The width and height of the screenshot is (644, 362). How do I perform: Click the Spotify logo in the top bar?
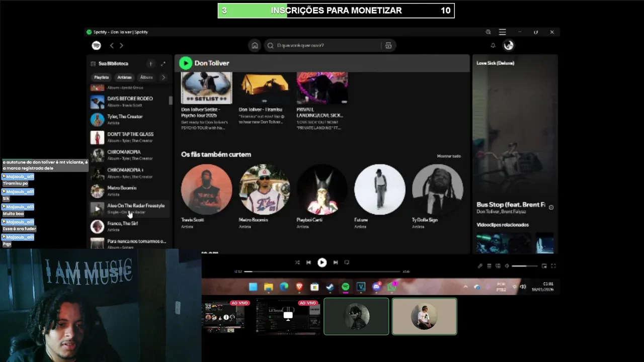click(x=96, y=45)
